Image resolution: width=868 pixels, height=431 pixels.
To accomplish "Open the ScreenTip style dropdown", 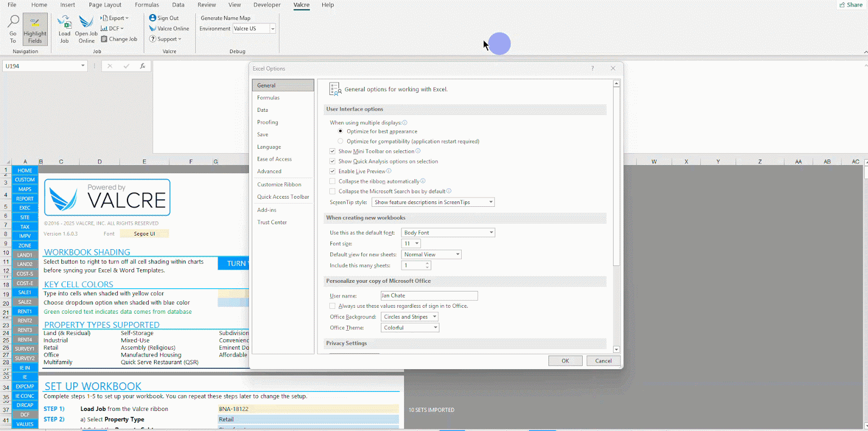I will click(x=433, y=202).
